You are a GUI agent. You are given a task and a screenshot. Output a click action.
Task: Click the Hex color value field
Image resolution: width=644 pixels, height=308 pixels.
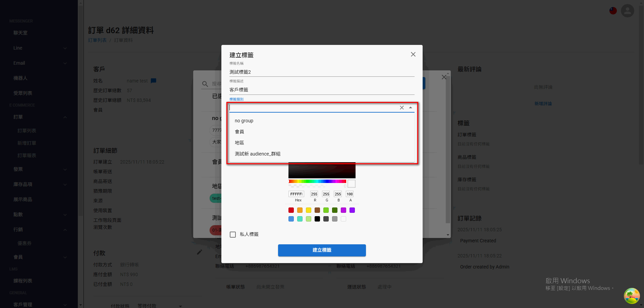point(296,194)
